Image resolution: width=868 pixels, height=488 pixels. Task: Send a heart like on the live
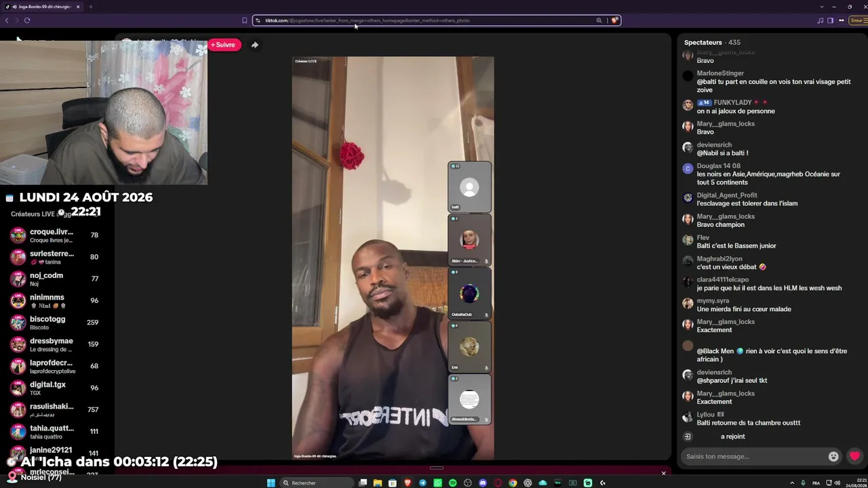[854, 456]
